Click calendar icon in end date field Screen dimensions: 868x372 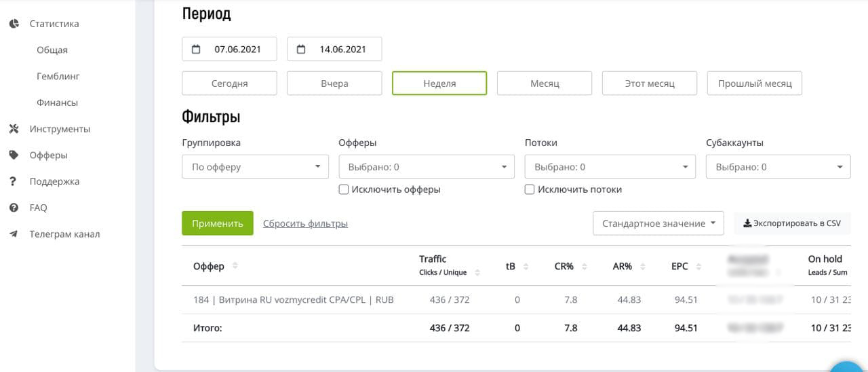[301, 49]
